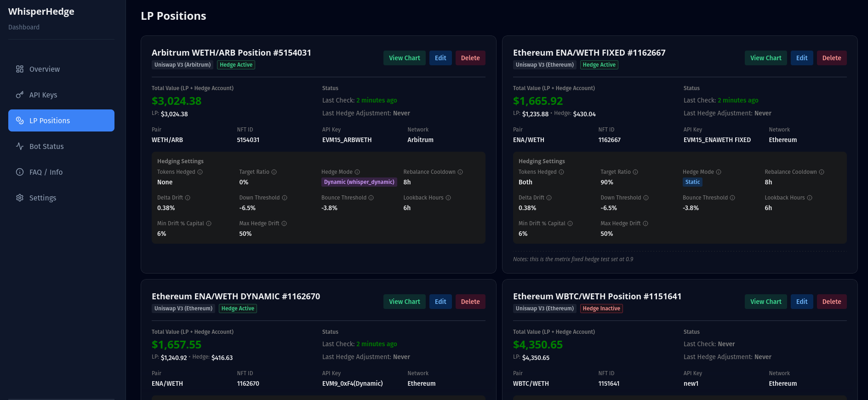
Task: View Chart for Ethereum ENA/WETH FIXED #1162667
Action: 766,58
